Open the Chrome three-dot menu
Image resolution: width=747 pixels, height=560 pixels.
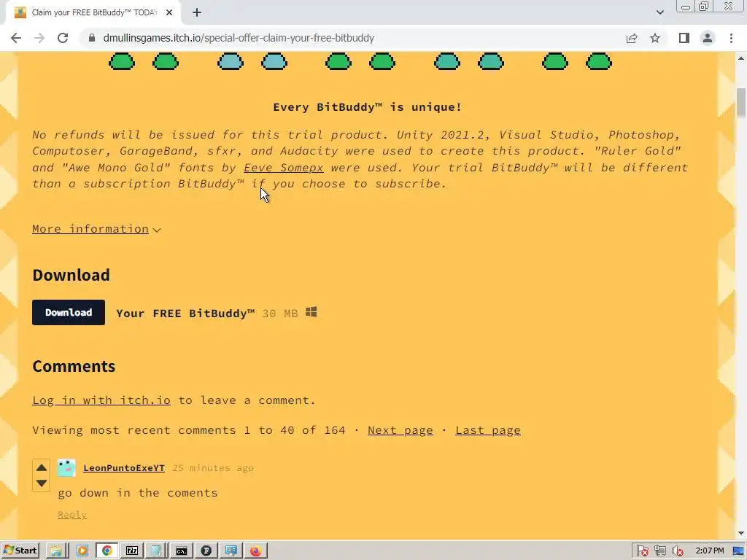pos(731,38)
